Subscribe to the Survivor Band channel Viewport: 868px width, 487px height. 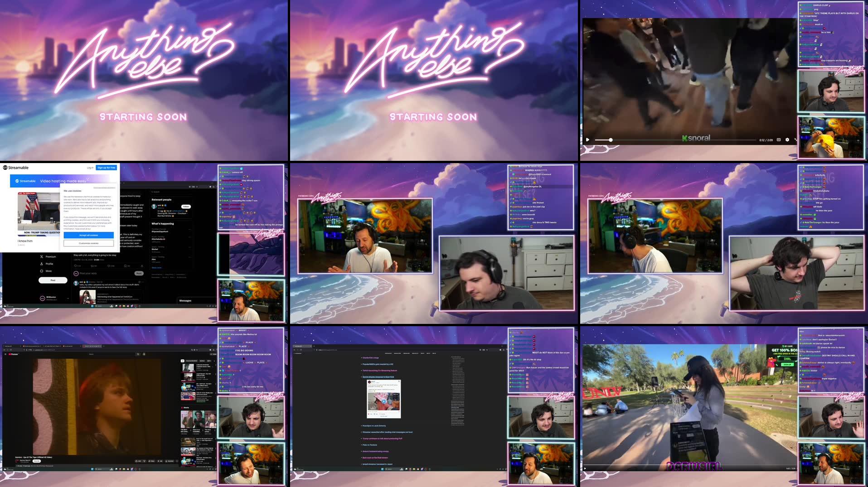[x=37, y=461]
